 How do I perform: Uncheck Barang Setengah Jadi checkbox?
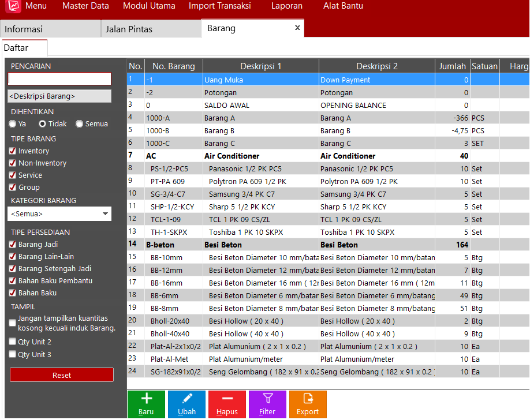[13, 269]
